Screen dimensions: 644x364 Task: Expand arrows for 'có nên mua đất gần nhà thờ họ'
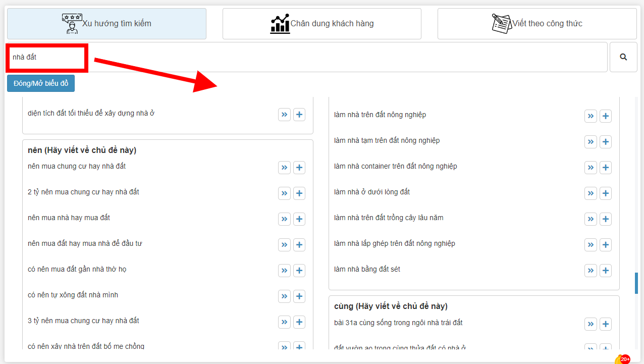click(284, 270)
